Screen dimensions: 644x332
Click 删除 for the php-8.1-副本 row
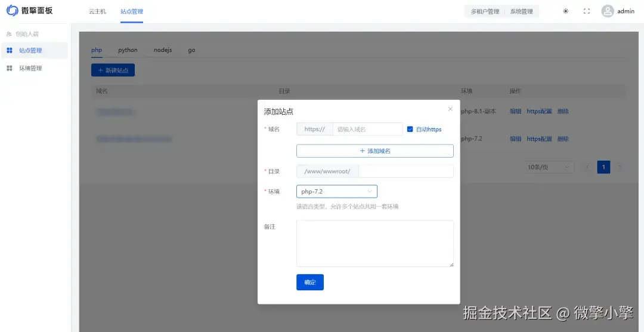[563, 111]
